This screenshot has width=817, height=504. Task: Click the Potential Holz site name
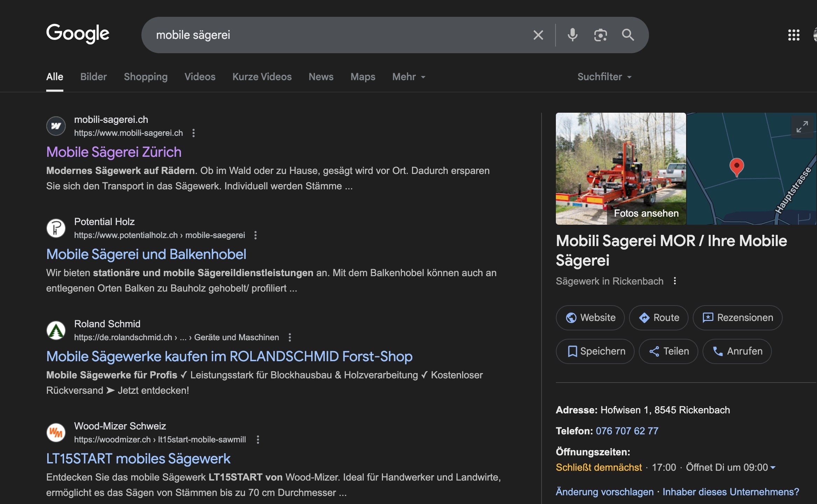(x=104, y=222)
